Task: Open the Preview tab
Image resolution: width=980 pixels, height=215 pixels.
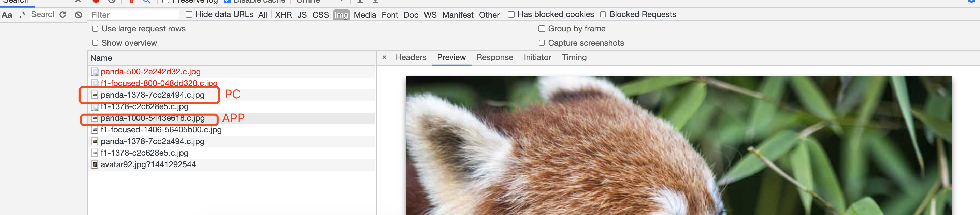Action: pyautogui.click(x=451, y=57)
